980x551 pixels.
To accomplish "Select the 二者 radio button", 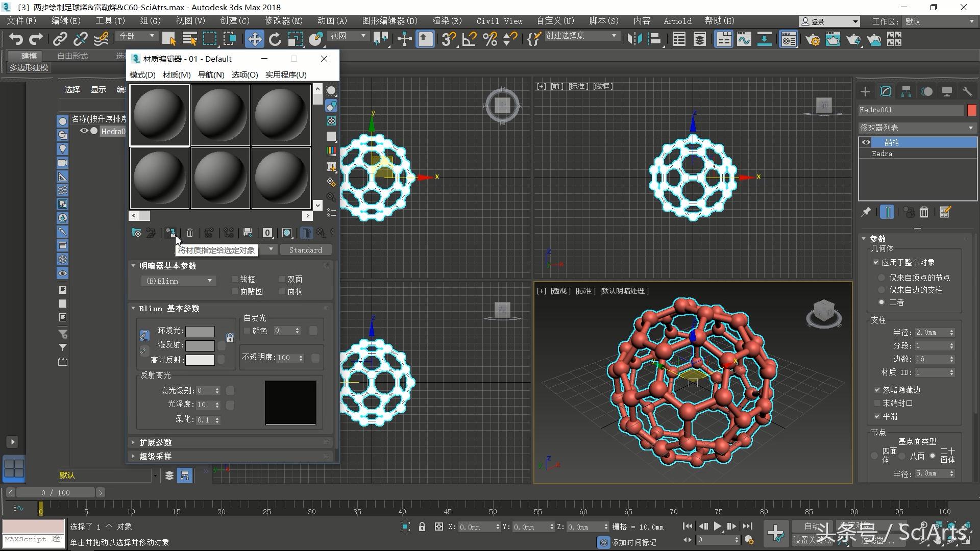I will click(x=881, y=302).
